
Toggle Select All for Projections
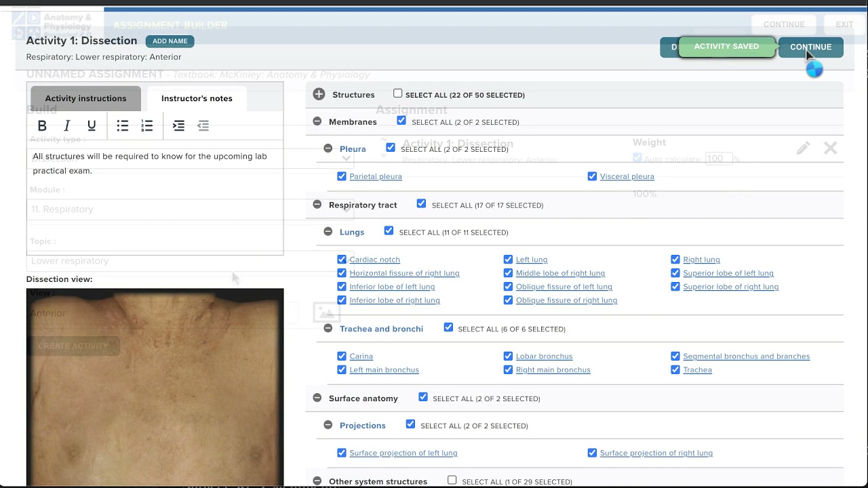[410, 424]
